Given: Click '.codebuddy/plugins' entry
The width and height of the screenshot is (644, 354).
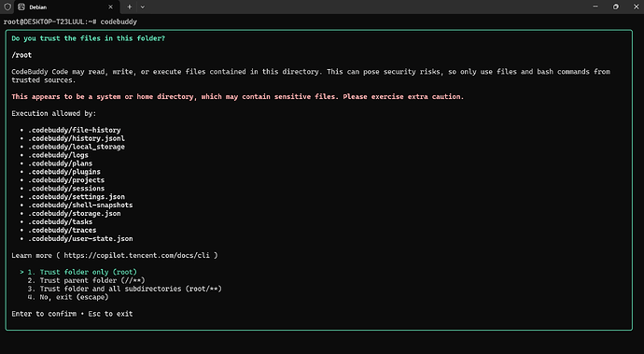Looking at the screenshot, I should (x=64, y=172).
